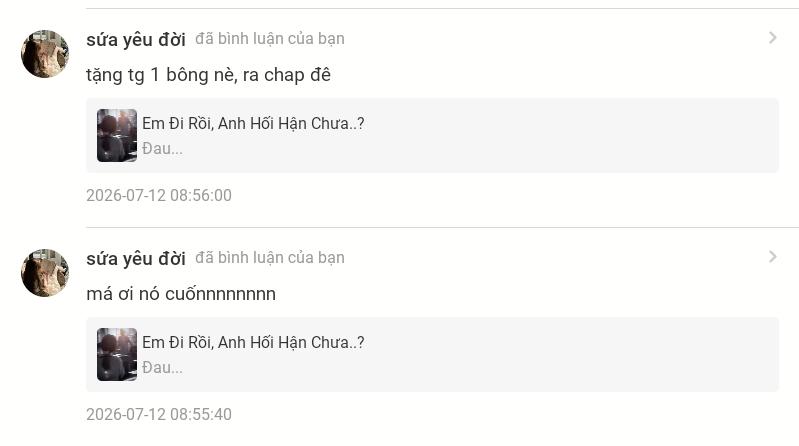Click username 'sứa yêu đời' above 'tặng tg' comment
Image resolution: width=799 pixels, height=446 pixels.
[x=136, y=39]
